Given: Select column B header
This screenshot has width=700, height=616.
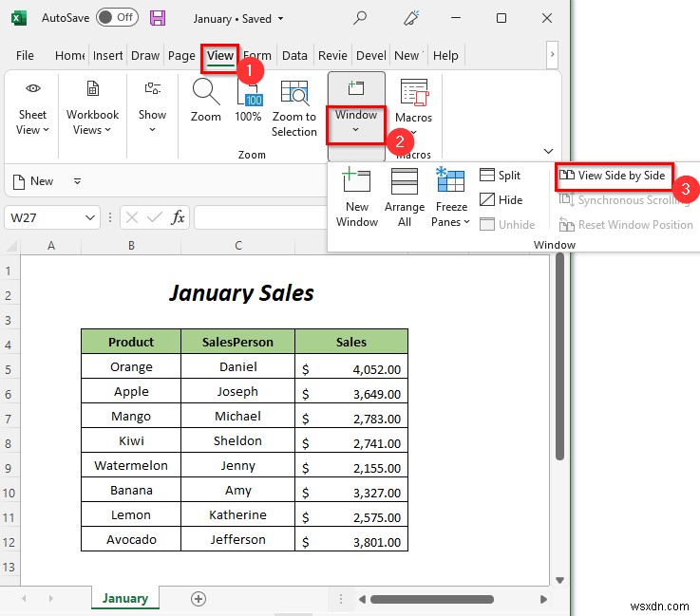Looking at the screenshot, I should pos(131,245).
